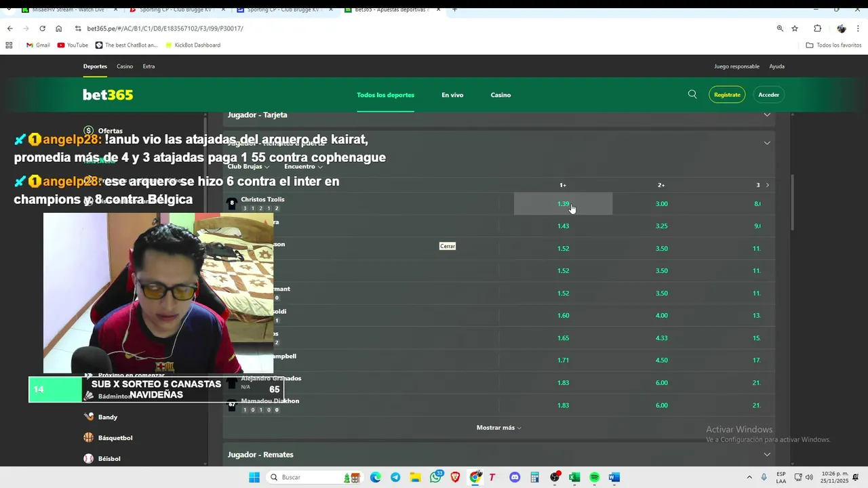Image resolution: width=868 pixels, height=488 pixels.
Task: Open the Club Brujas team dropdown
Action: pyautogui.click(x=248, y=167)
